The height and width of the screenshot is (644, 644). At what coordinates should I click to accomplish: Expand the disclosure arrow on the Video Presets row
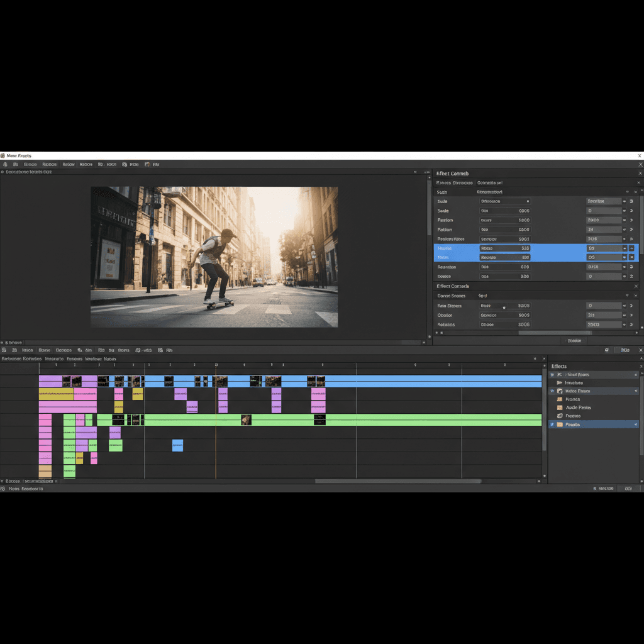(635, 391)
